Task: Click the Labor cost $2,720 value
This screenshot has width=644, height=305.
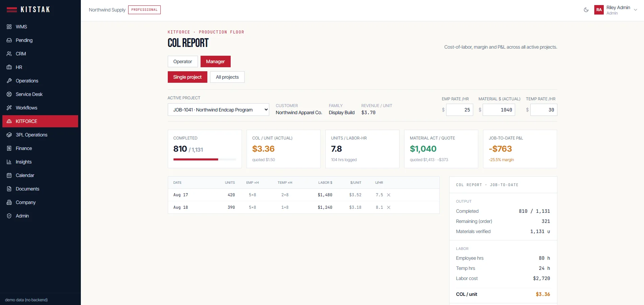Action: pos(542,279)
